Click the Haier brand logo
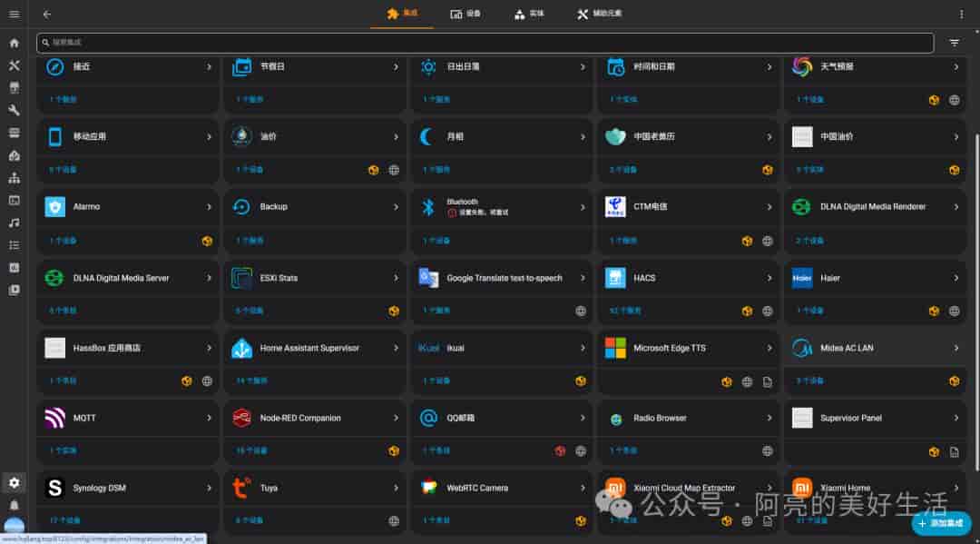The height and width of the screenshot is (544, 980). 802,278
